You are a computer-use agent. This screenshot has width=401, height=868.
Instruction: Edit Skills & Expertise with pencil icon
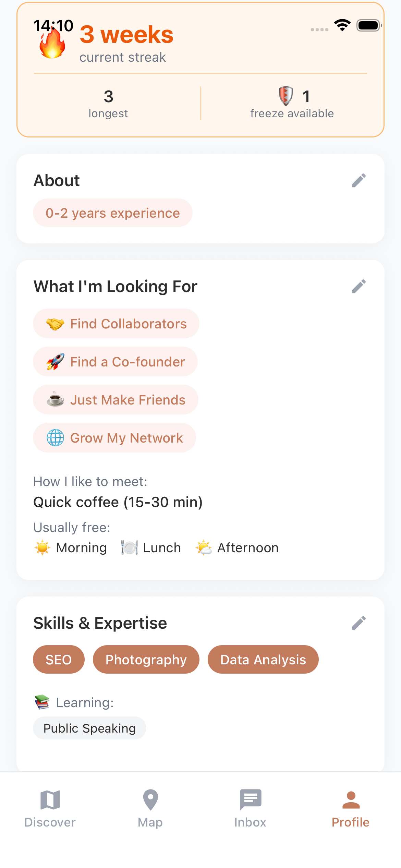coord(359,623)
